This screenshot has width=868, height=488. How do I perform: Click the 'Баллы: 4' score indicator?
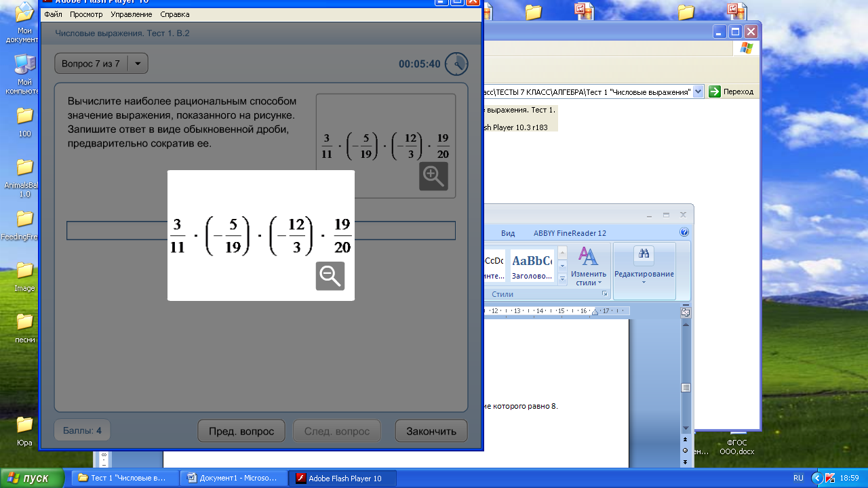tap(82, 430)
